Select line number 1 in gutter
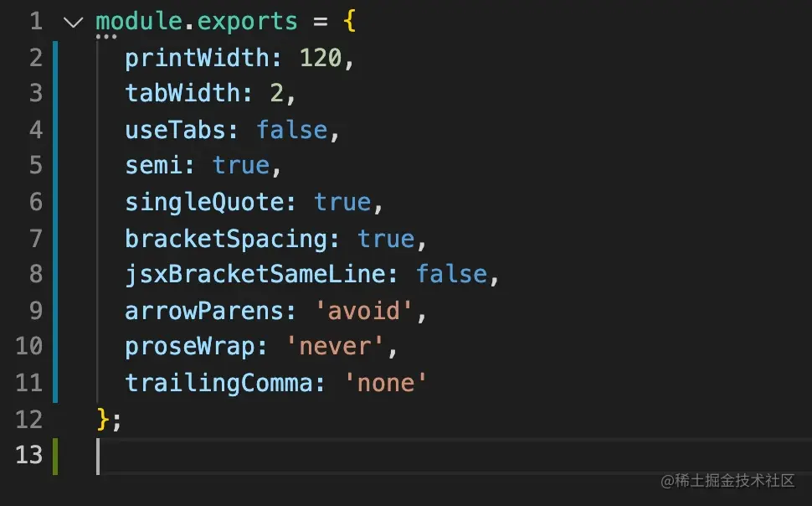Viewport: 812px width, 506px height. 36,22
